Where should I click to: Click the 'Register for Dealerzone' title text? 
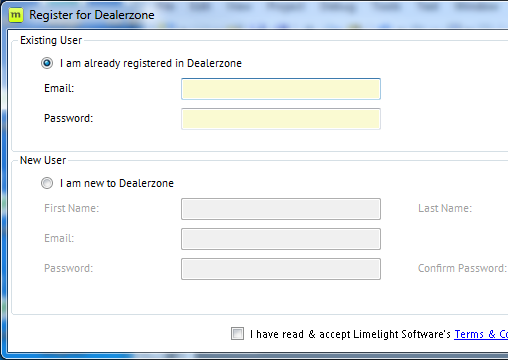point(92,15)
